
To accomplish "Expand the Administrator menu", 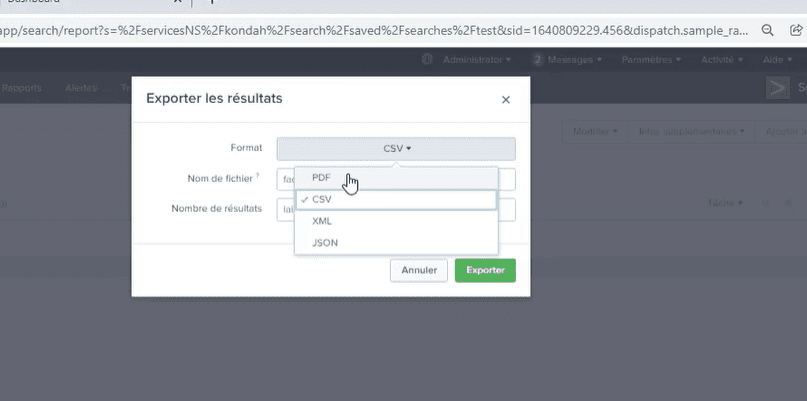I will pyautogui.click(x=477, y=60).
